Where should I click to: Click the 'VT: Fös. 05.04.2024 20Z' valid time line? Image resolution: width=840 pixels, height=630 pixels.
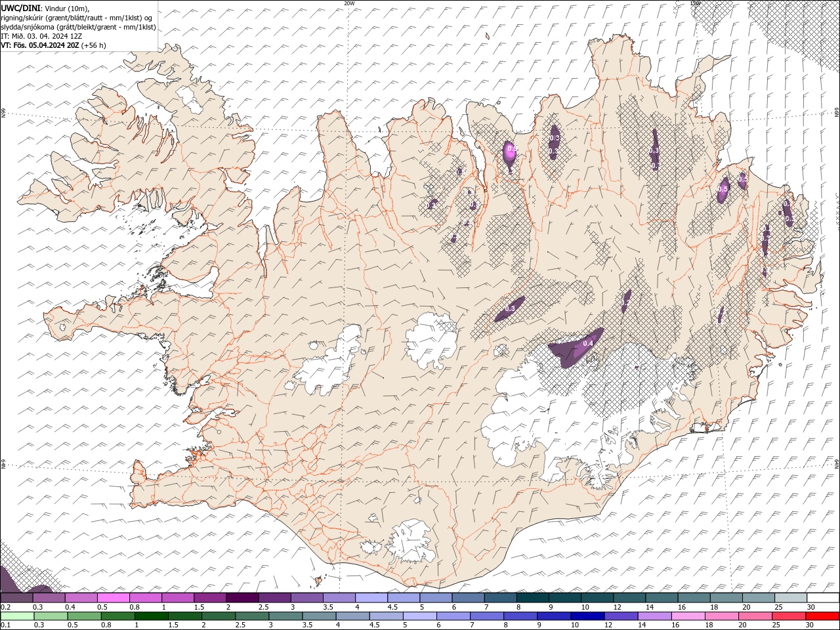54,45
